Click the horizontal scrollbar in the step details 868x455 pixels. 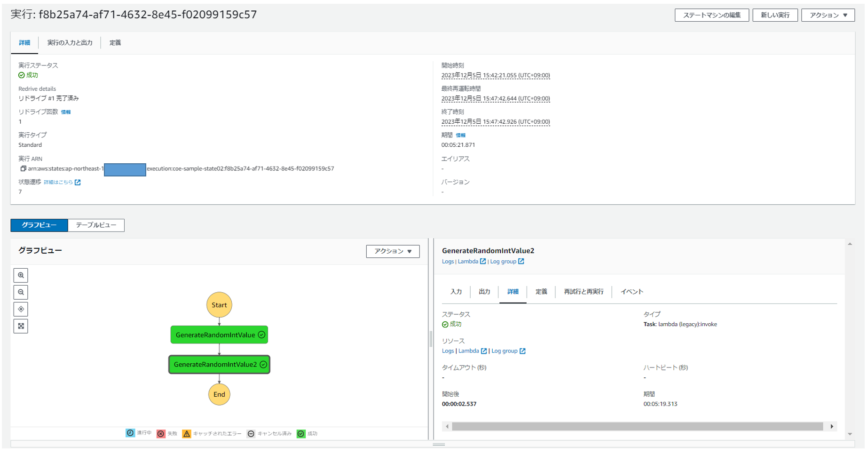(637, 426)
